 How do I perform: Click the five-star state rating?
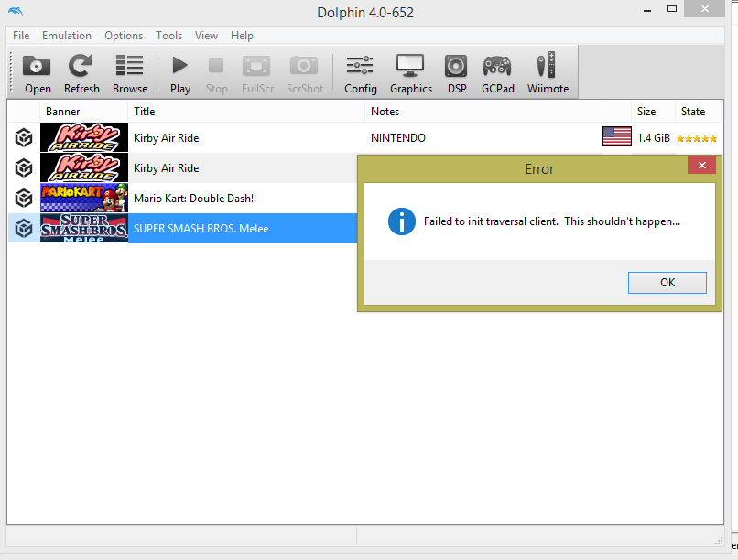[697, 138]
